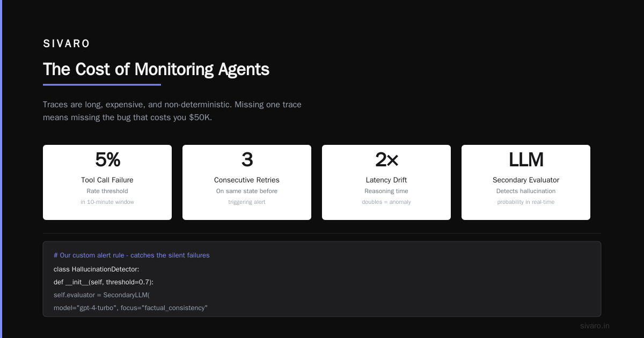Click the triggering alert caption
The height and width of the screenshot is (338, 644).
pyautogui.click(x=247, y=202)
